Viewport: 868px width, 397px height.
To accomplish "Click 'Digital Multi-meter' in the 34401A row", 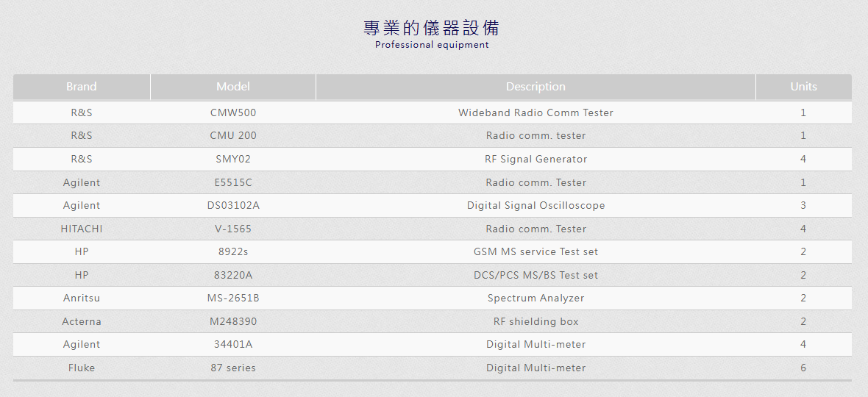I will tap(536, 345).
